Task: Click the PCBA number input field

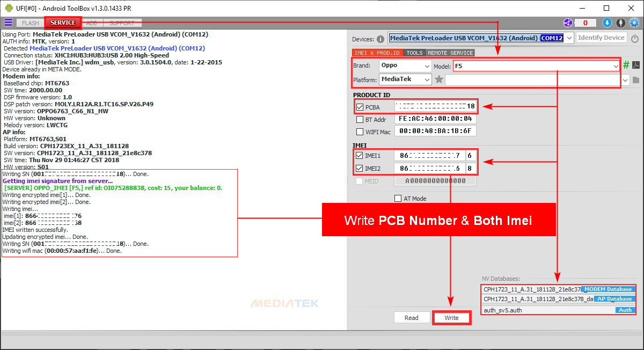Action: click(435, 106)
